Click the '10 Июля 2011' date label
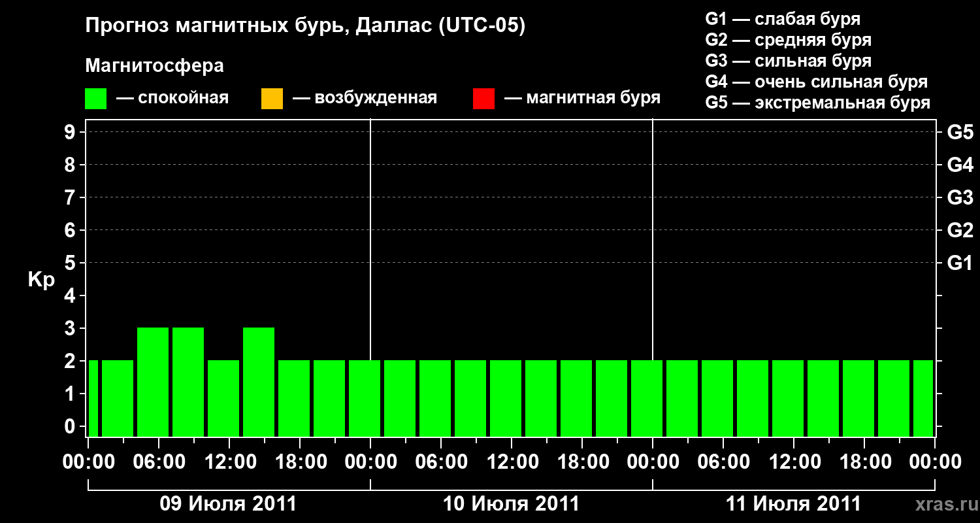 [x=511, y=504]
